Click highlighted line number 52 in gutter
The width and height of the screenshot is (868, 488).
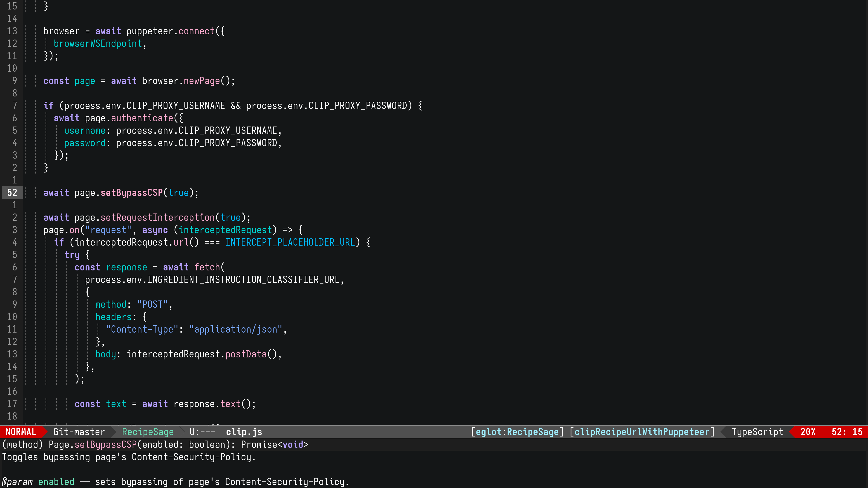[x=12, y=193]
